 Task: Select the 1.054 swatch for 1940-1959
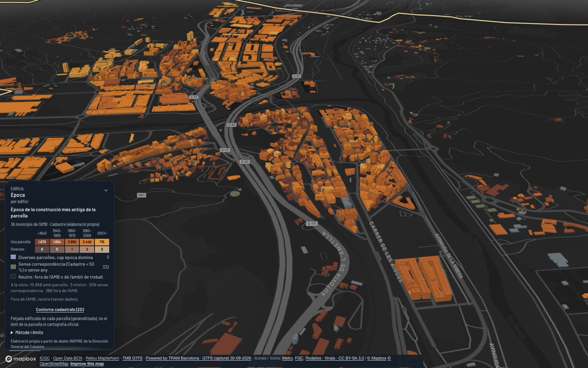point(57,242)
